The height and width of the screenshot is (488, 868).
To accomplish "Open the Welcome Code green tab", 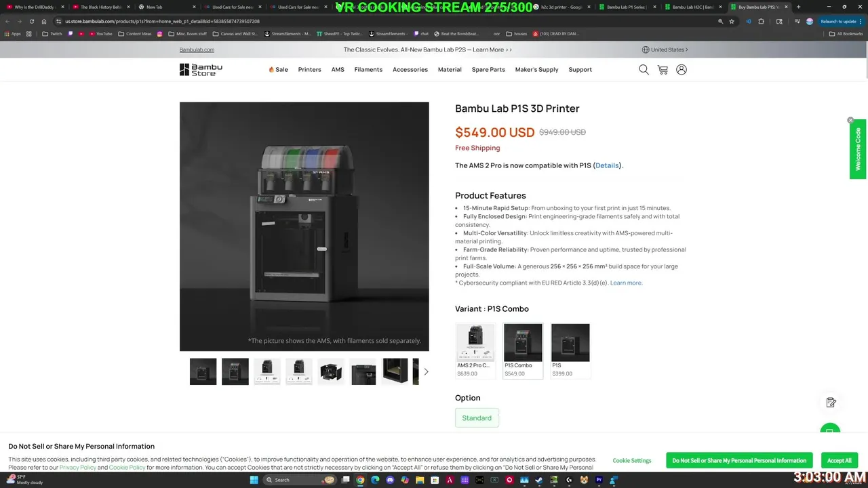I will [x=858, y=149].
